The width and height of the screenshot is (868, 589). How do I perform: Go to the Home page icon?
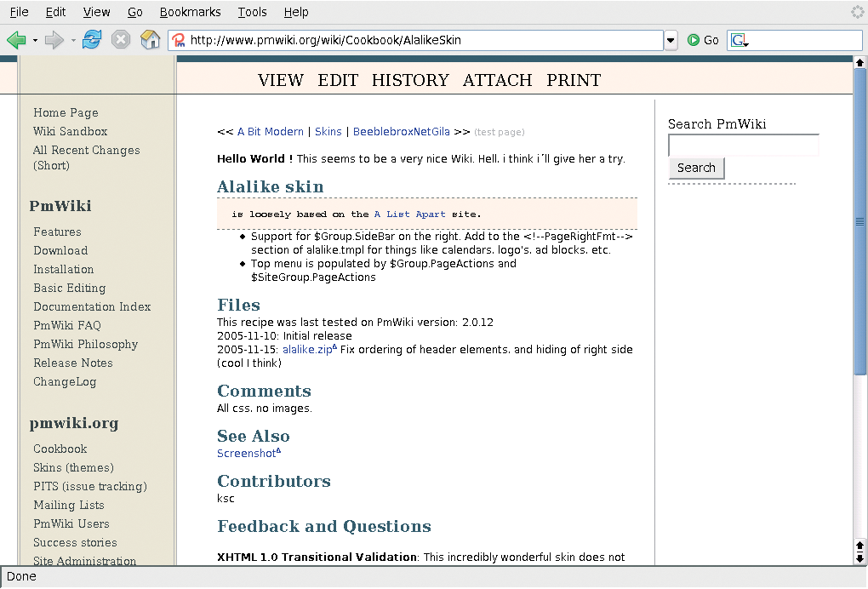pyautogui.click(x=150, y=40)
